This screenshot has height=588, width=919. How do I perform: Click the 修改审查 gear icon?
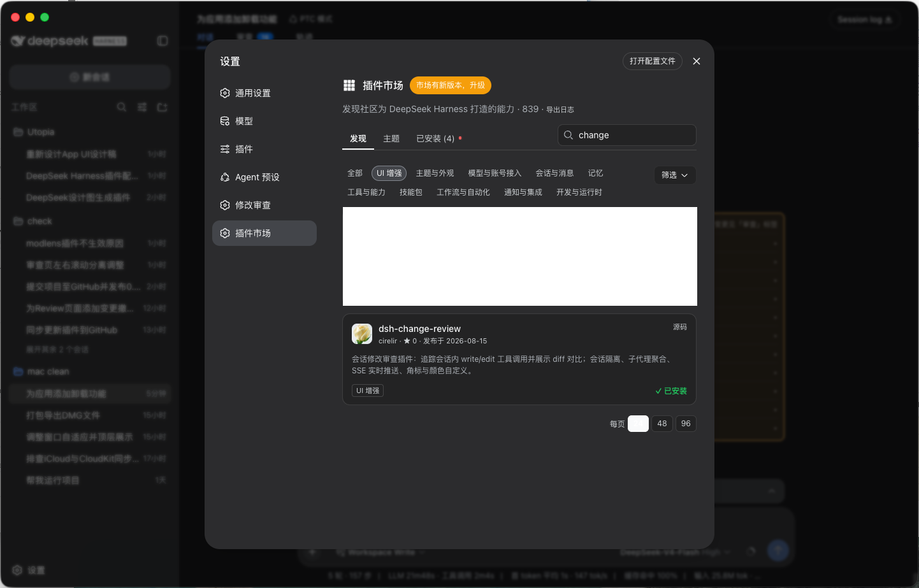225,205
